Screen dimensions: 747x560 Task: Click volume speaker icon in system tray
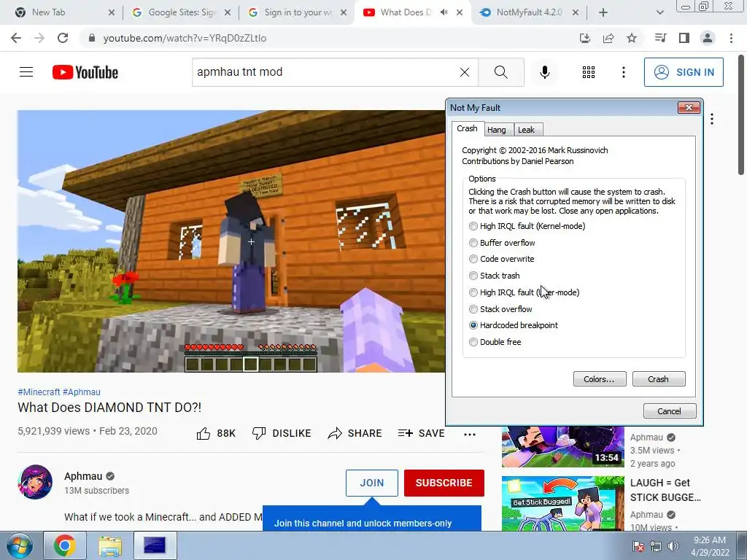click(673, 546)
